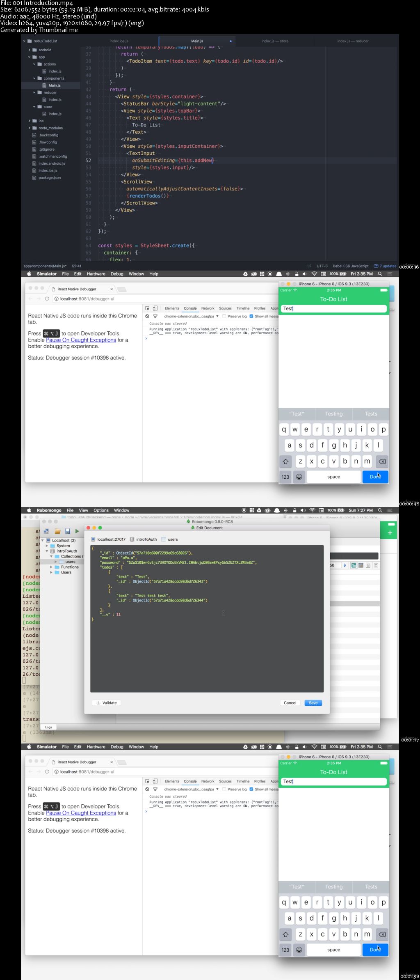Screen dimensions: 420x980
Task: Click Validate in Edit Document dialog
Action: (106, 703)
